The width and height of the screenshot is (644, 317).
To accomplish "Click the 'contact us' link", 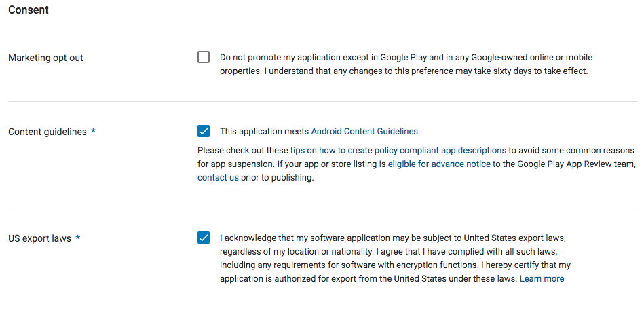I will (x=218, y=178).
